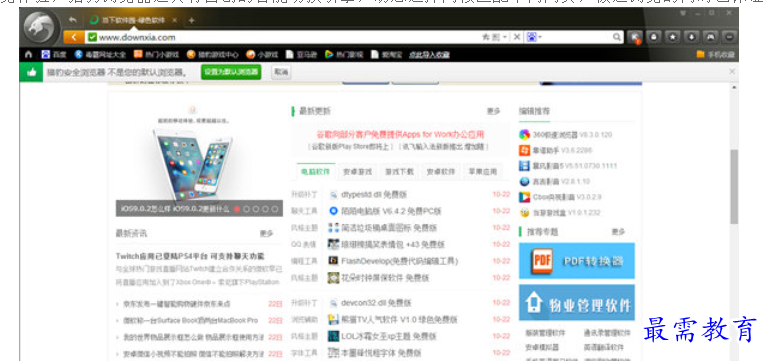Open a new tab with the plus button
Image resolution: width=765 pixels, height=361 pixels.
191,20
